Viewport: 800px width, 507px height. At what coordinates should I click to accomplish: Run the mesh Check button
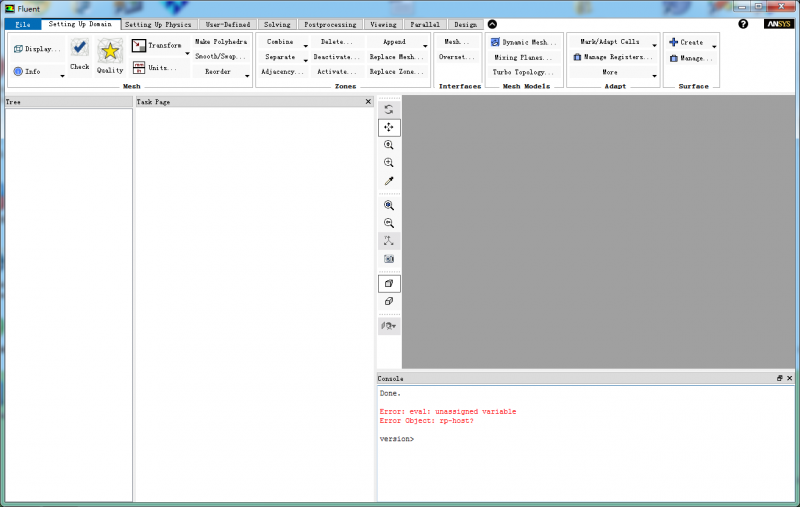(x=80, y=55)
